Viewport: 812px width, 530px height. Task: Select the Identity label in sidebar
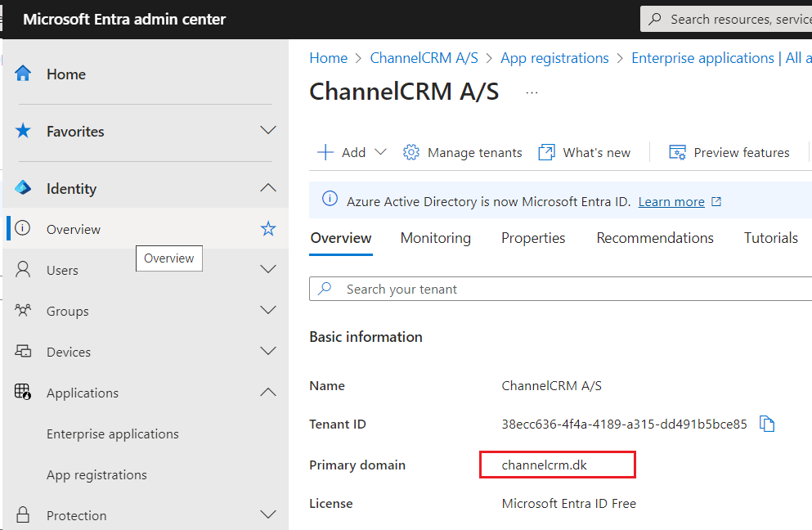pyautogui.click(x=71, y=189)
